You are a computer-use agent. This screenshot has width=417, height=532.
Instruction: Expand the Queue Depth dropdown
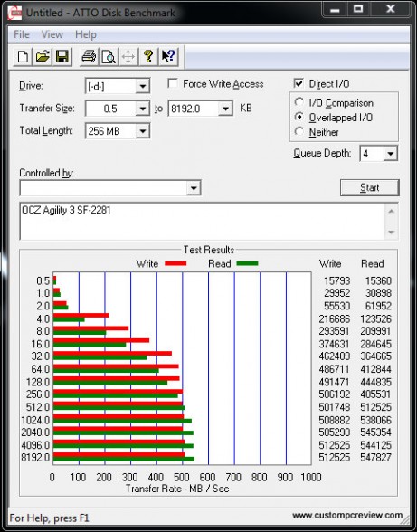(390, 154)
